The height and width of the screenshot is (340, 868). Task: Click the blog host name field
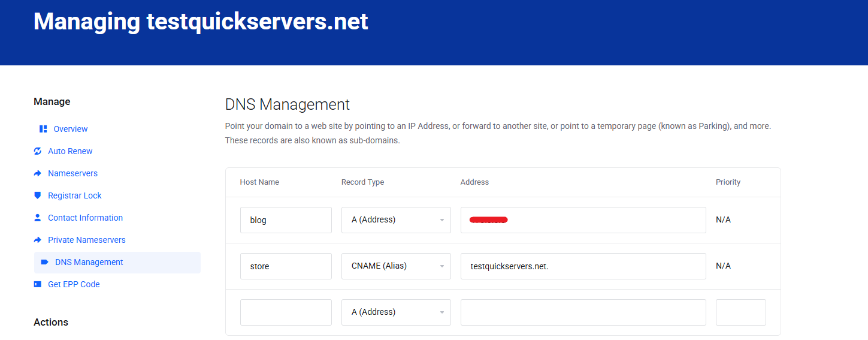coord(286,220)
